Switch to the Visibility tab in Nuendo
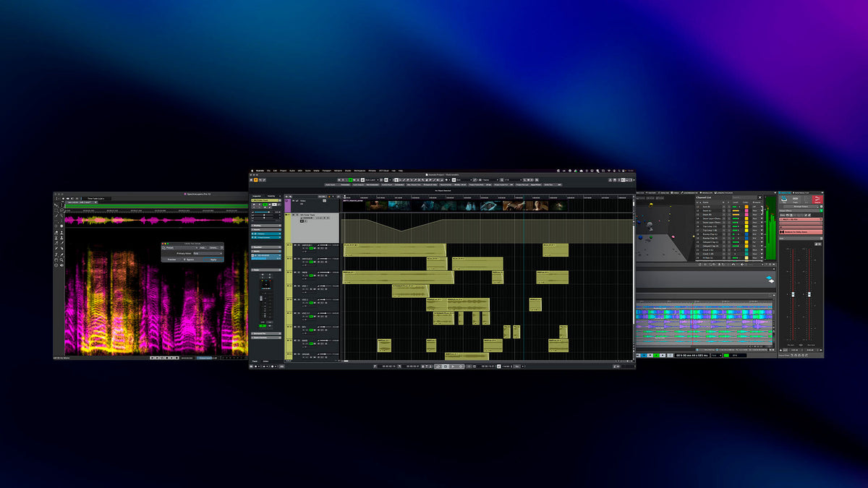The width and height of the screenshot is (868, 488). (271, 196)
